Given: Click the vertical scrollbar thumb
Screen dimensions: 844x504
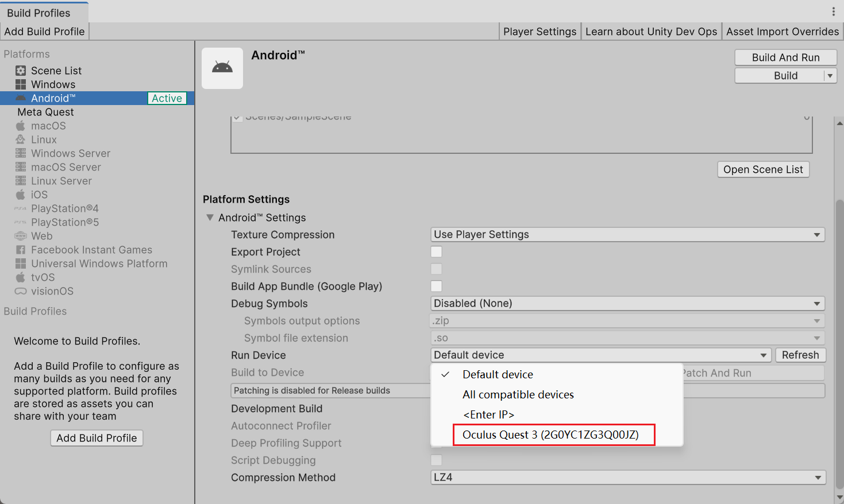Looking at the screenshot, I should [x=839, y=344].
